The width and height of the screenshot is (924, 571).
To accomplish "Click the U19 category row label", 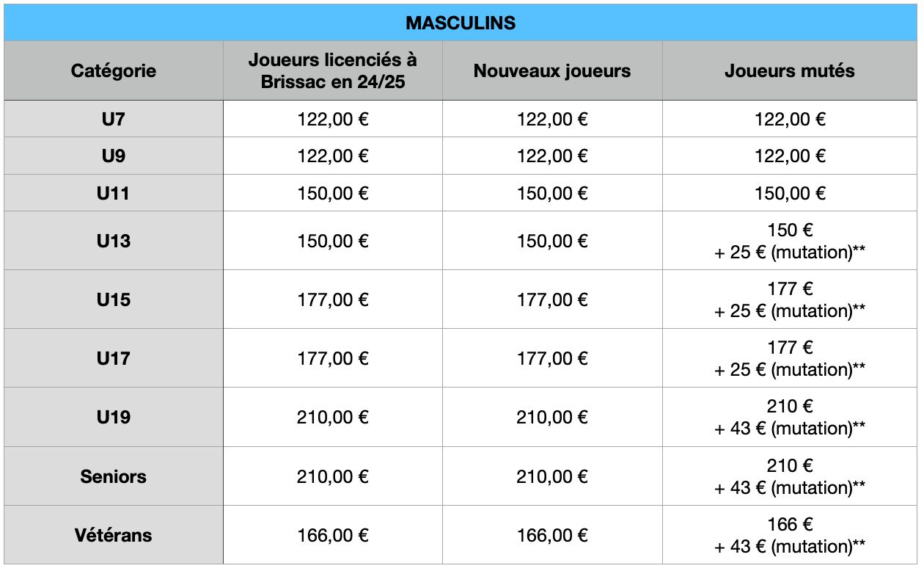I will [x=114, y=417].
